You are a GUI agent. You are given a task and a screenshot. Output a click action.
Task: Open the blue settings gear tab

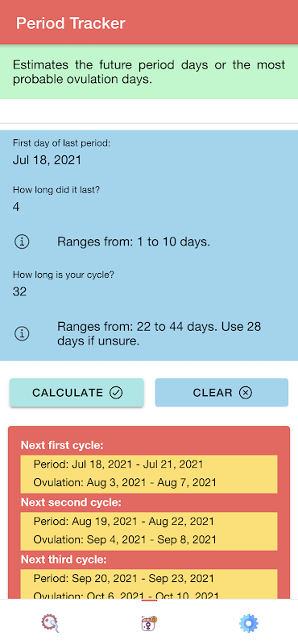(x=248, y=623)
